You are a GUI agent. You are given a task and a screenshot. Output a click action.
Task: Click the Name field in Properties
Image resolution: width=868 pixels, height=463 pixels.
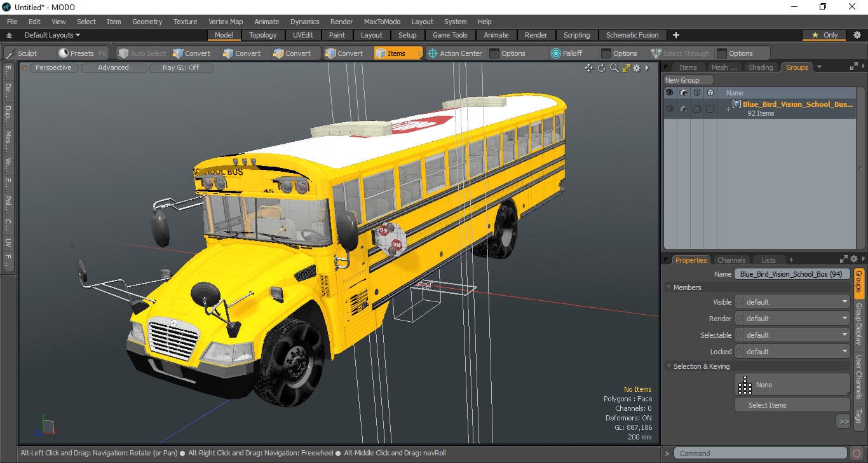click(792, 274)
